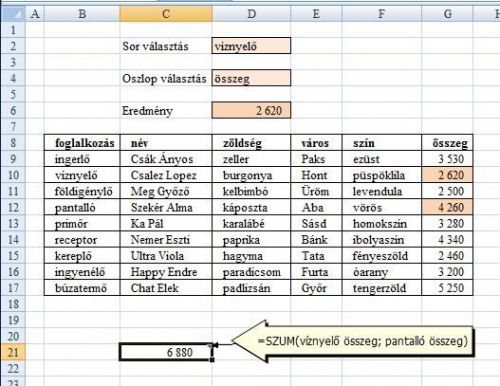Select column D header

pos(251,14)
